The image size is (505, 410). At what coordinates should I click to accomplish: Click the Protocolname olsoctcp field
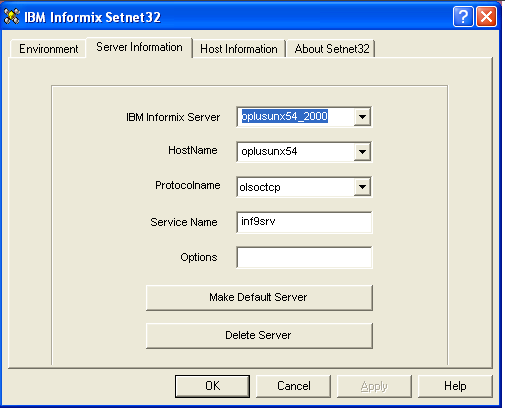click(296, 187)
